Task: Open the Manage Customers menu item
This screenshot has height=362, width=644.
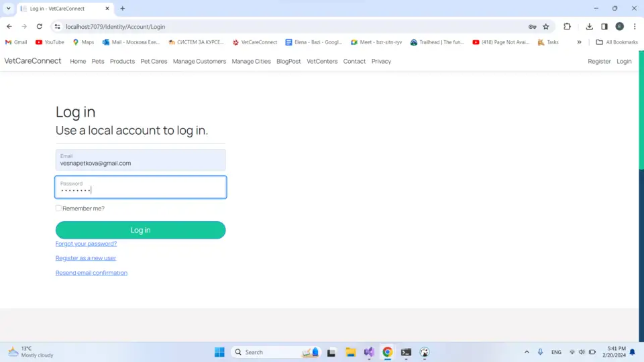Action: [x=199, y=62]
